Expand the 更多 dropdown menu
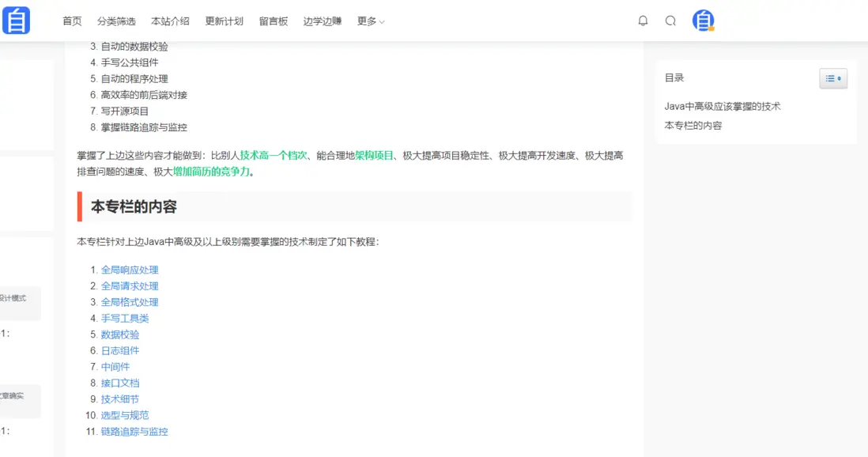This screenshot has height=457, width=868. 369,21
